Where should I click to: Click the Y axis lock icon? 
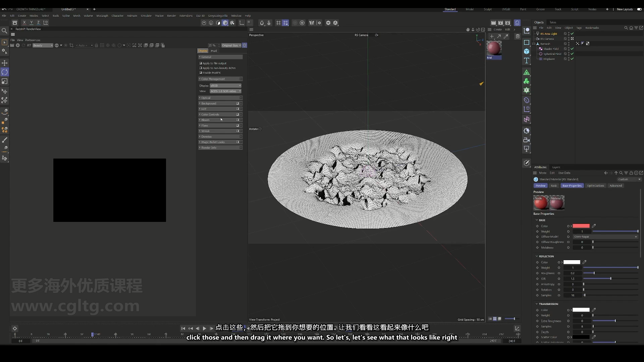(31, 22)
